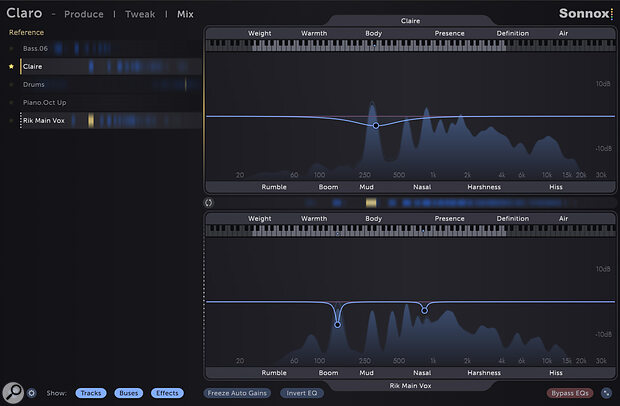Click Boom label in Rik Main Vox panel
The height and width of the screenshot is (406, 620).
[328, 373]
